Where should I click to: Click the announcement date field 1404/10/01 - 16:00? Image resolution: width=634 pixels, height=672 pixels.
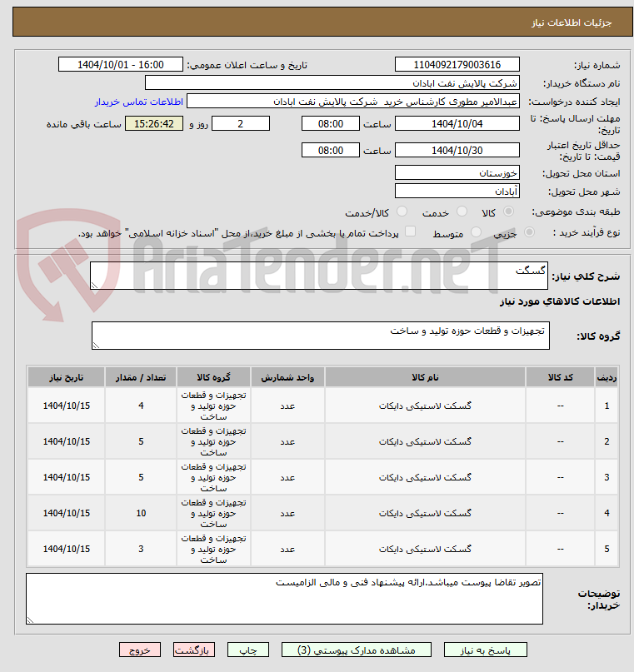coord(121,65)
